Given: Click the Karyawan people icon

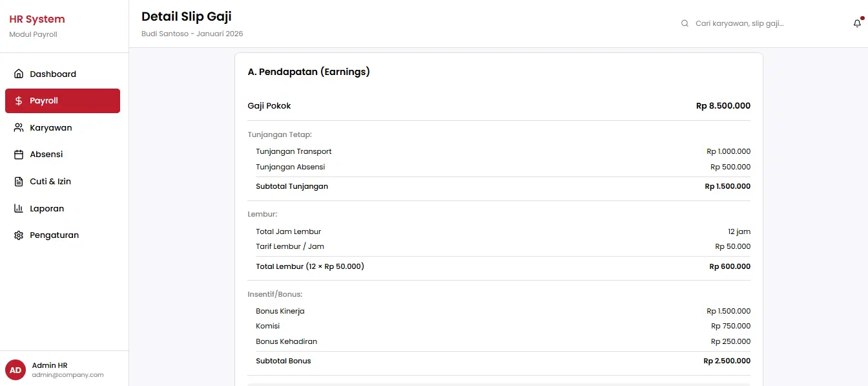Looking at the screenshot, I should point(19,128).
